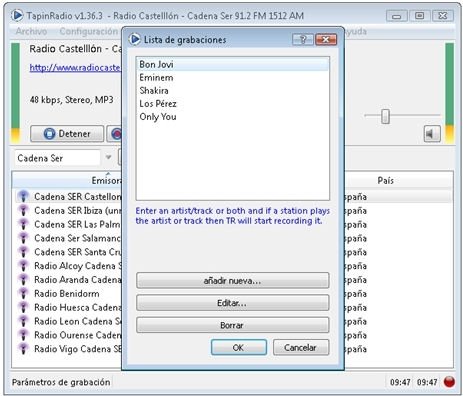
Task: Select the Cadena SER Santa Cru station row
Action: point(67,252)
